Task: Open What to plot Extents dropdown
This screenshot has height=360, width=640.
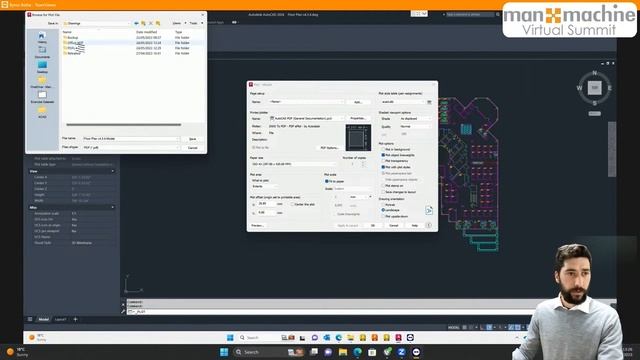Action: (x=265, y=186)
